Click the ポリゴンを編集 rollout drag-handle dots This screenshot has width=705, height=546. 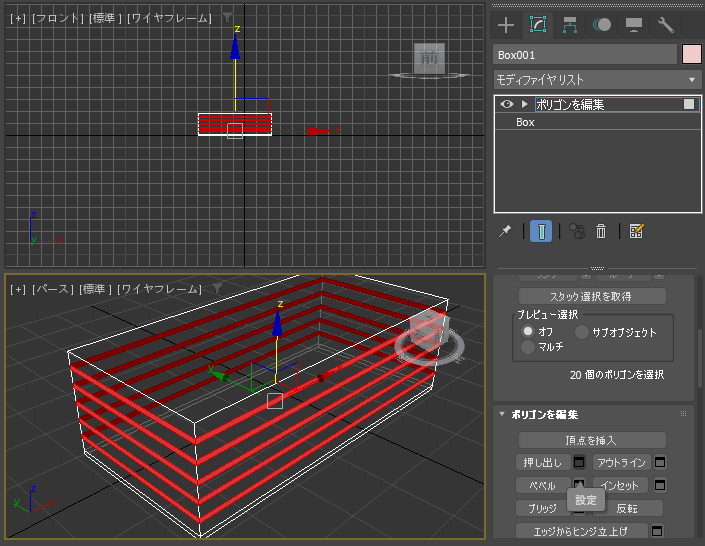coord(683,414)
